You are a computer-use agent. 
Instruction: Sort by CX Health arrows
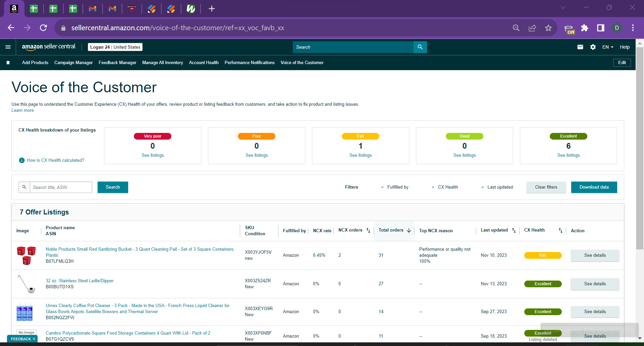(560, 231)
